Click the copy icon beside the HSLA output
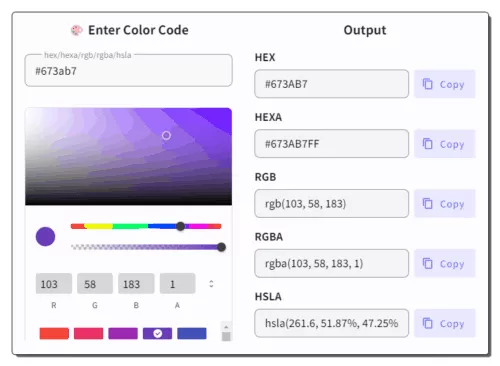500x366 pixels. point(427,323)
